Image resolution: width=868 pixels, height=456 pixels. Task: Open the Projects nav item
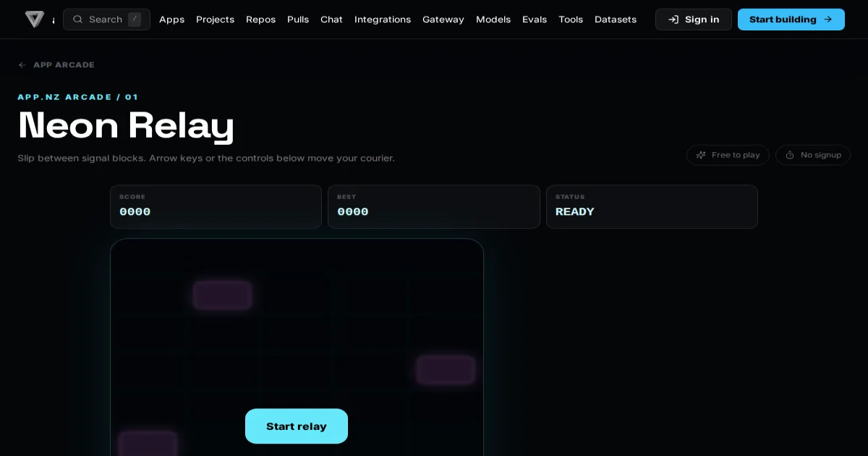coord(215,20)
